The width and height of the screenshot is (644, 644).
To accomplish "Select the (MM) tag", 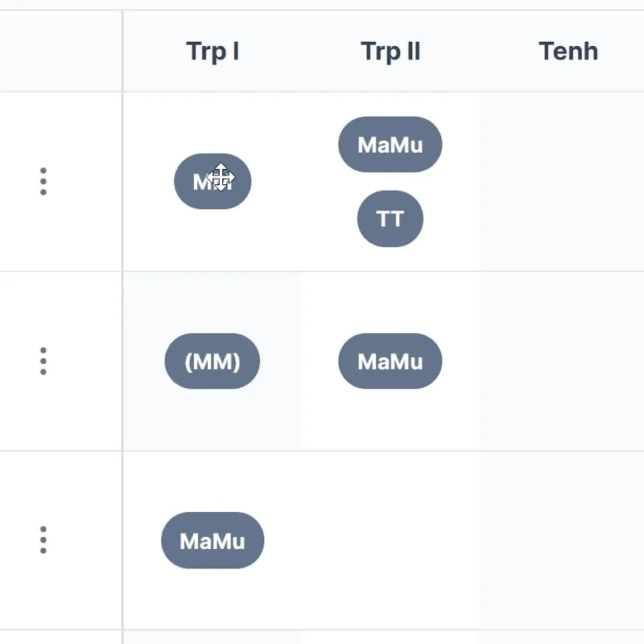I will click(213, 361).
